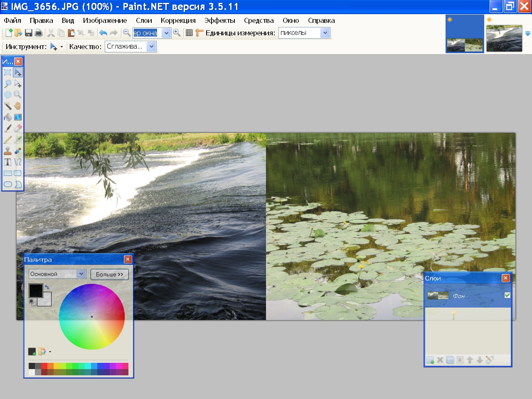Click the Paste icon in toolbar
Image resolution: width=532 pixels, height=399 pixels.
coord(71,33)
